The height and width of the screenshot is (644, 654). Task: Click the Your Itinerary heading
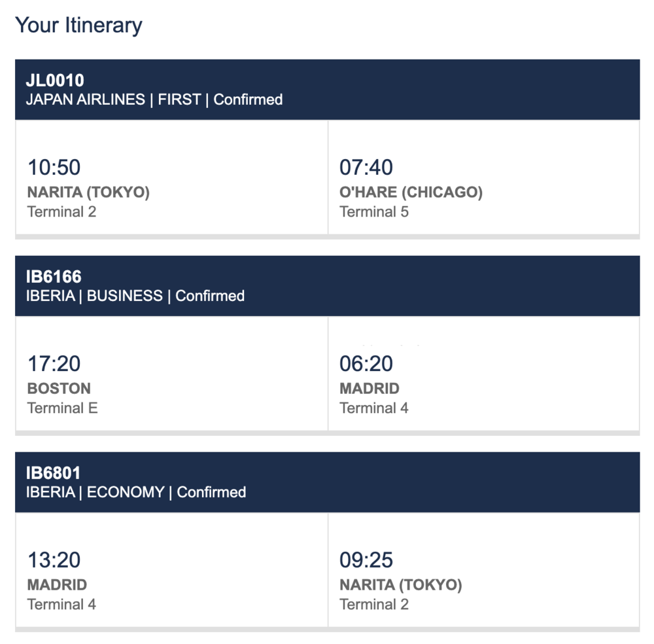[78, 26]
